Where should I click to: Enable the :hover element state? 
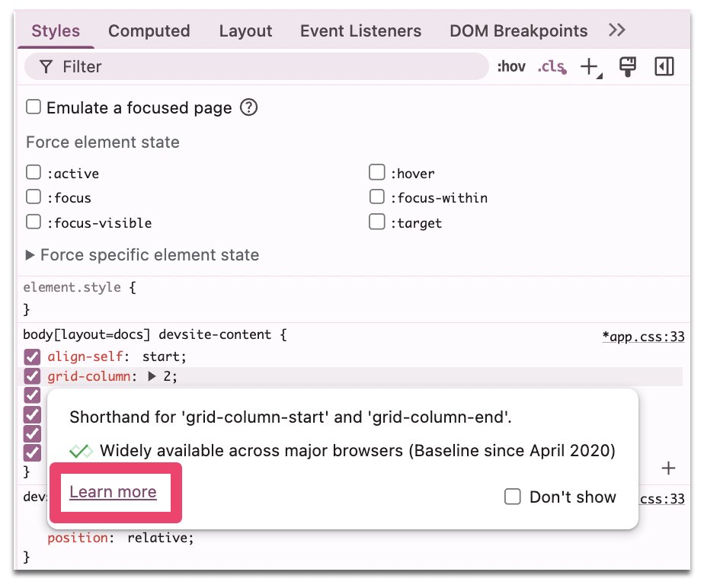377,172
